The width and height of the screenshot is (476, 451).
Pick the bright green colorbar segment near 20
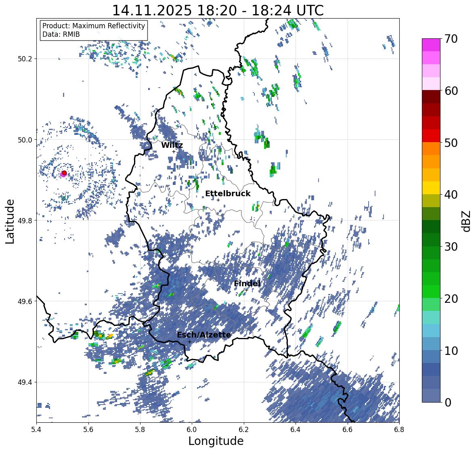431,292
